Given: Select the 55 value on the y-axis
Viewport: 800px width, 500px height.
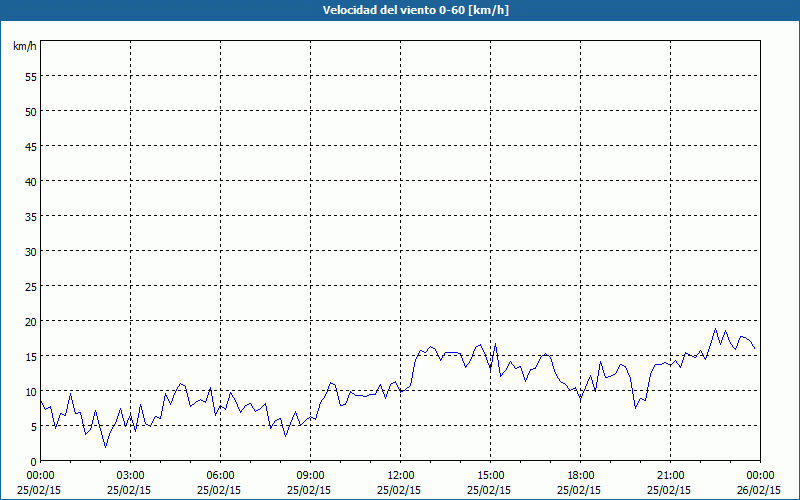Looking at the screenshot, I should tap(30, 76).
